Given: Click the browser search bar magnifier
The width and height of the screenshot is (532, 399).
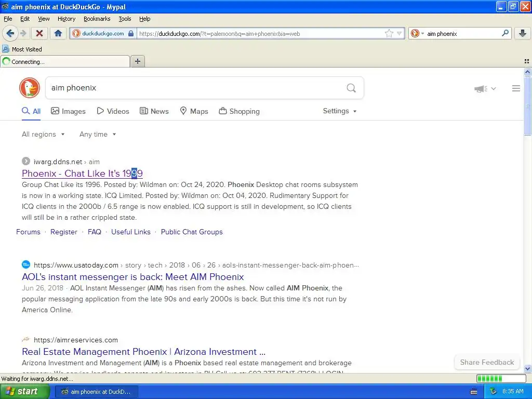Looking at the screenshot, I should 505,33.
